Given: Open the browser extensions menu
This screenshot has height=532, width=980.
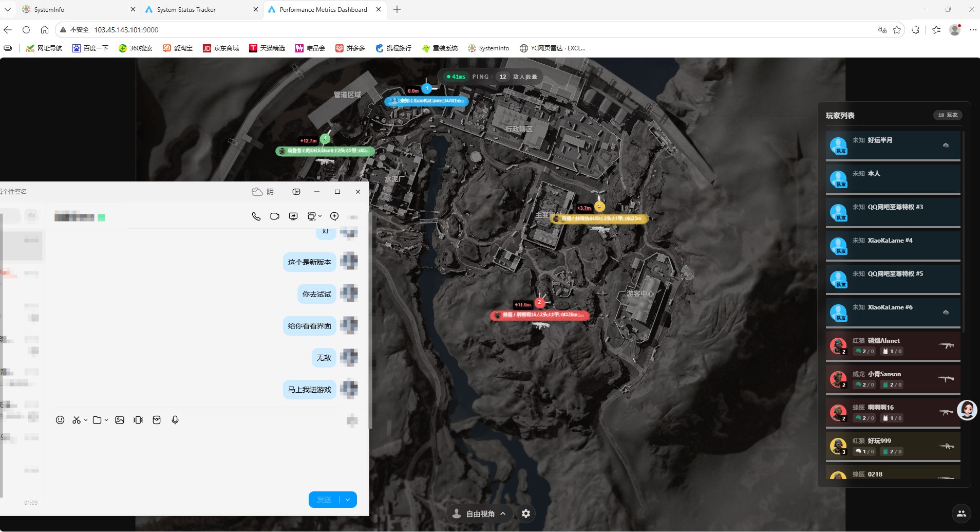Looking at the screenshot, I should [x=915, y=30].
